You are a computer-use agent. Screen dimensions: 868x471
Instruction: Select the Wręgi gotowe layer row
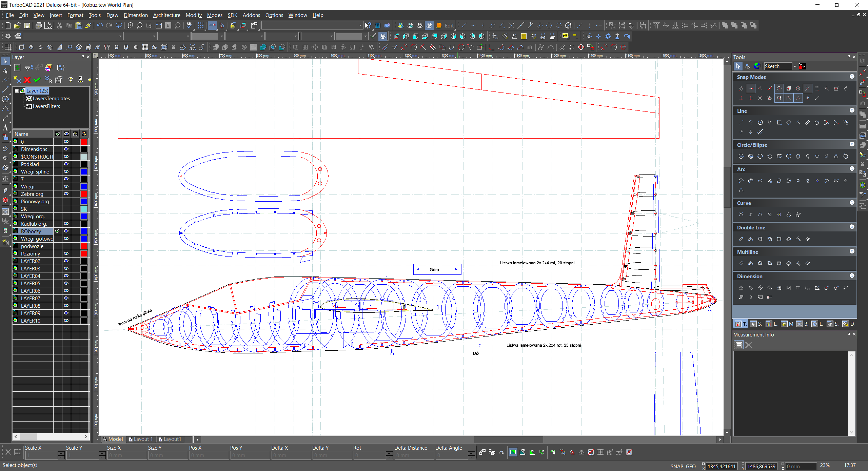tap(37, 239)
